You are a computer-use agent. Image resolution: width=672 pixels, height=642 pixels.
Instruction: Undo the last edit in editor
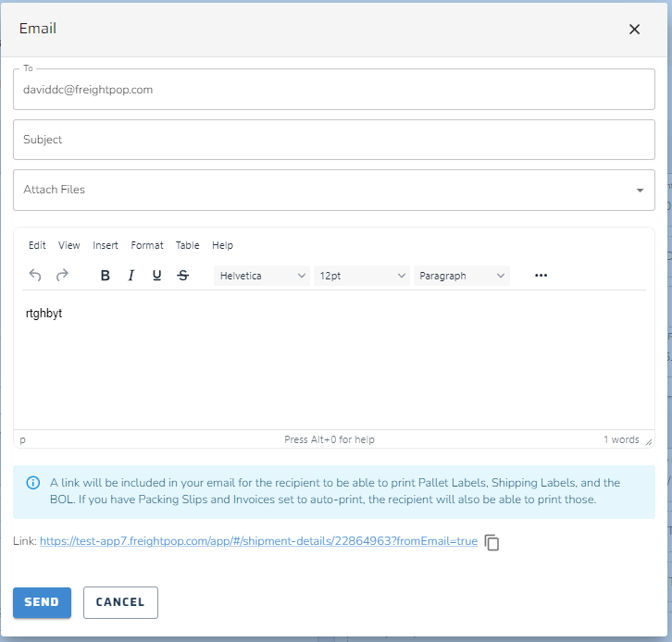tap(35, 275)
